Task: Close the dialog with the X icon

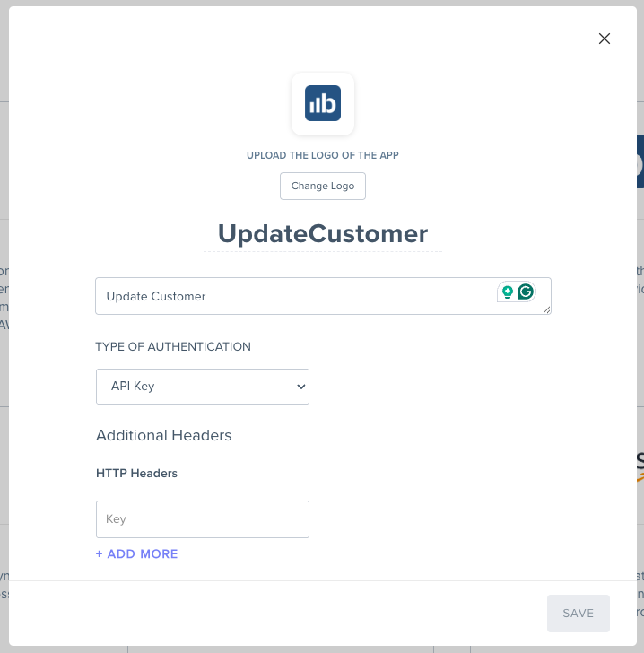Action: (x=604, y=39)
